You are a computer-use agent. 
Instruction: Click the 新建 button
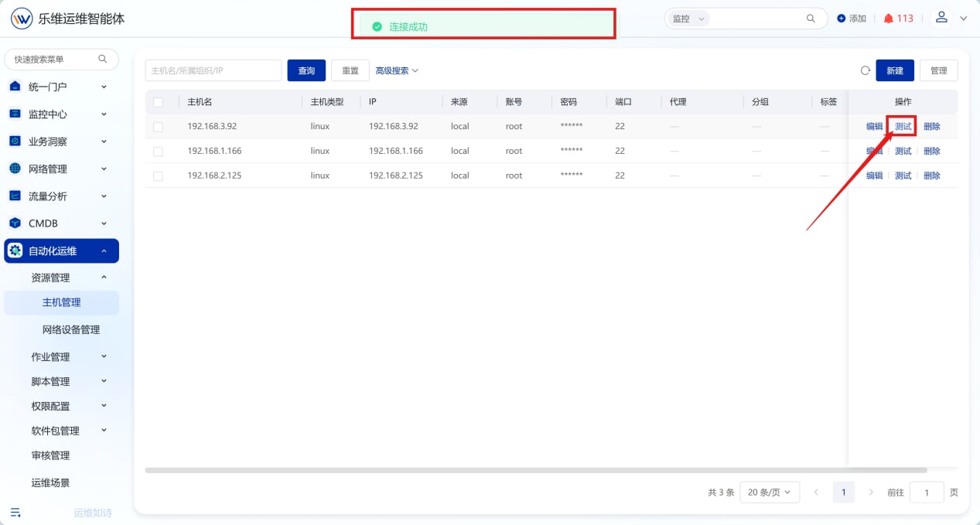coord(895,70)
